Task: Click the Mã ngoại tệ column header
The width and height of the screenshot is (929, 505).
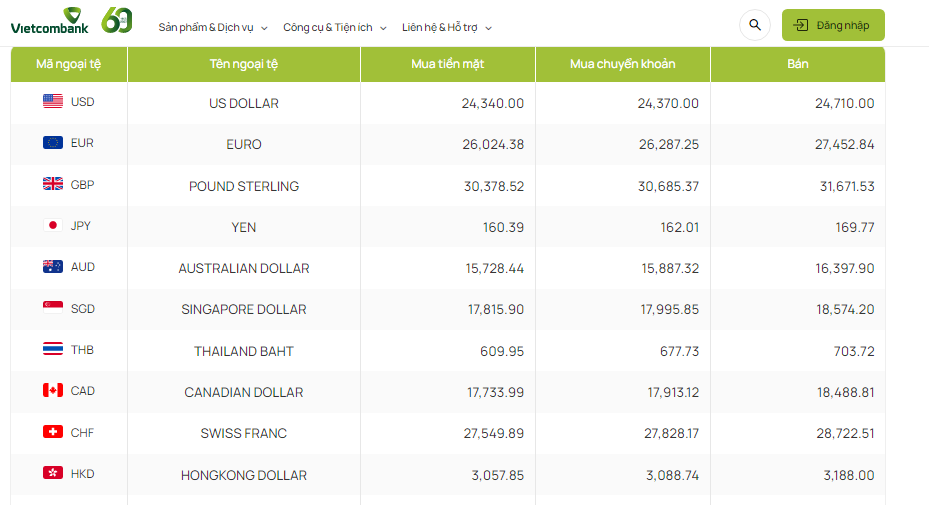Action: (x=68, y=64)
